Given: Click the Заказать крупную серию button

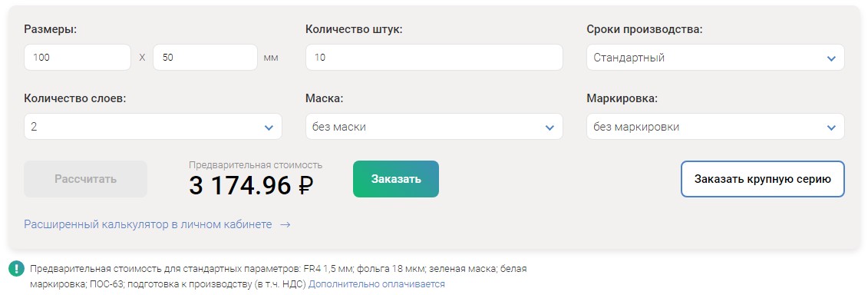Looking at the screenshot, I should pos(763,179).
